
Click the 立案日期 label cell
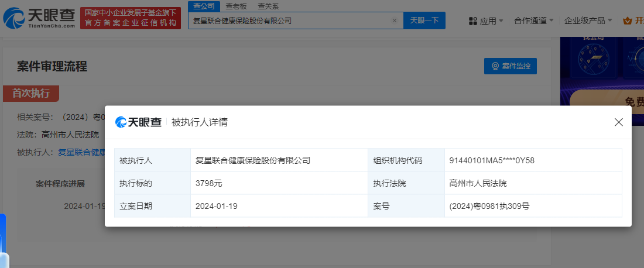tap(152, 206)
